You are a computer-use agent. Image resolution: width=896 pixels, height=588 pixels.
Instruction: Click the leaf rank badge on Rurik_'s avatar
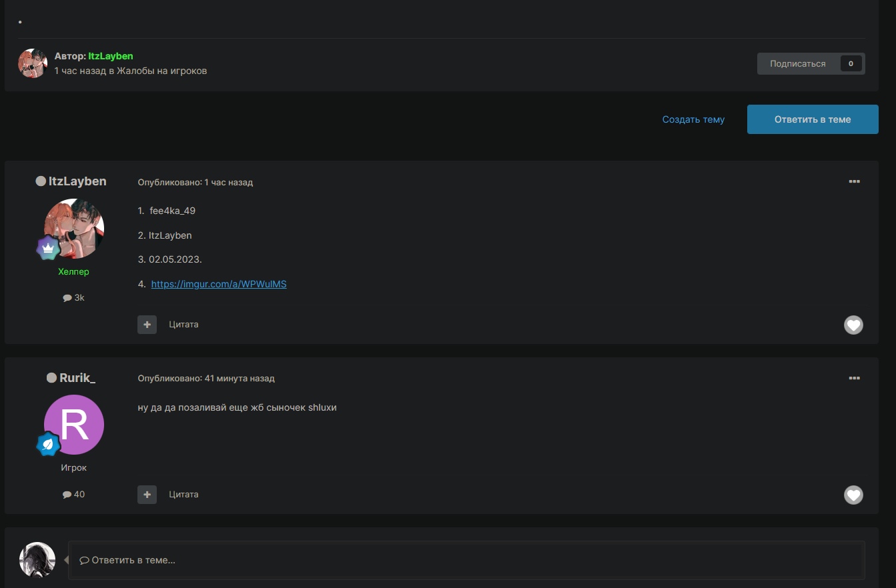49,444
